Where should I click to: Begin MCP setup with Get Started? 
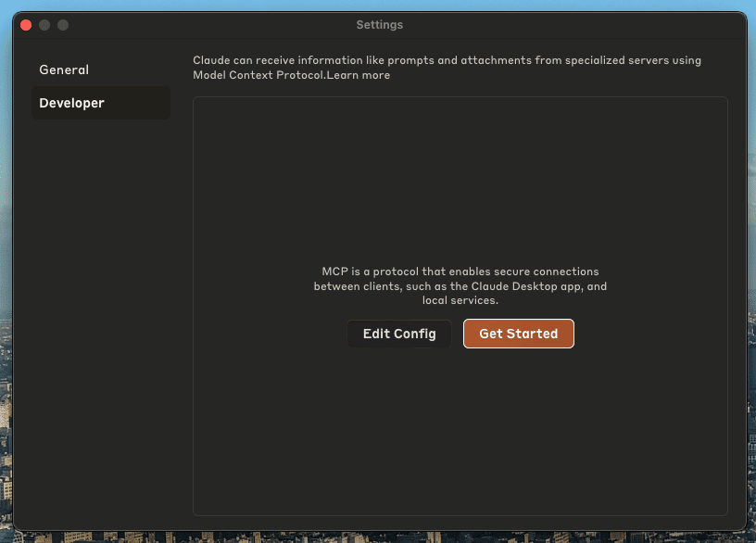518,333
